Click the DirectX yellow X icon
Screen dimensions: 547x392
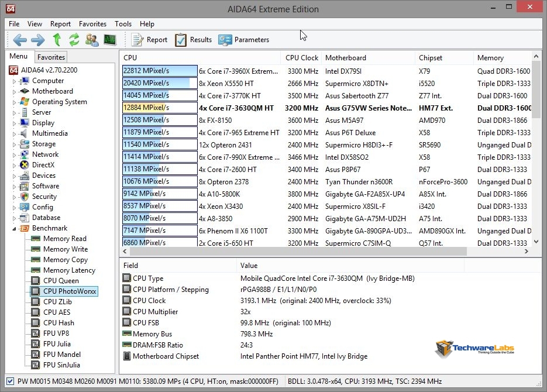tap(25, 165)
